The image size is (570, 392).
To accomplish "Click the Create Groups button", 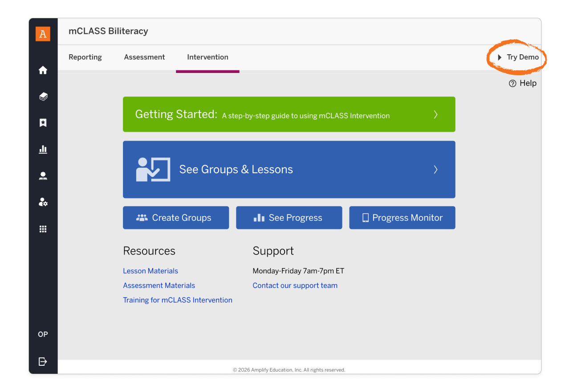I will pyautogui.click(x=176, y=218).
